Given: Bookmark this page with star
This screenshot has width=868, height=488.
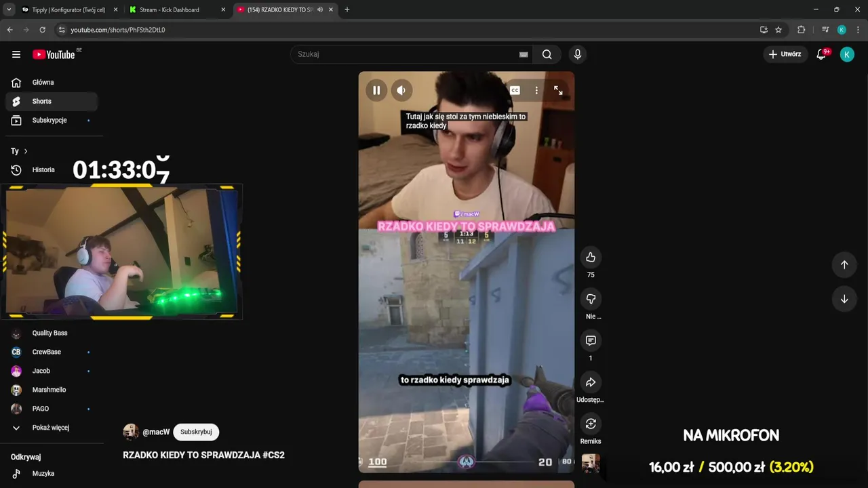Looking at the screenshot, I should 778,30.
